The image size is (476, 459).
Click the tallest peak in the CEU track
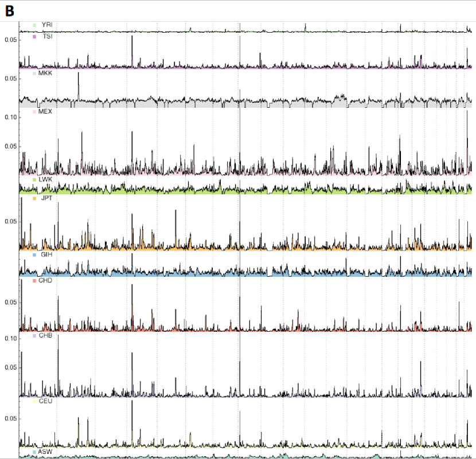tap(132, 423)
